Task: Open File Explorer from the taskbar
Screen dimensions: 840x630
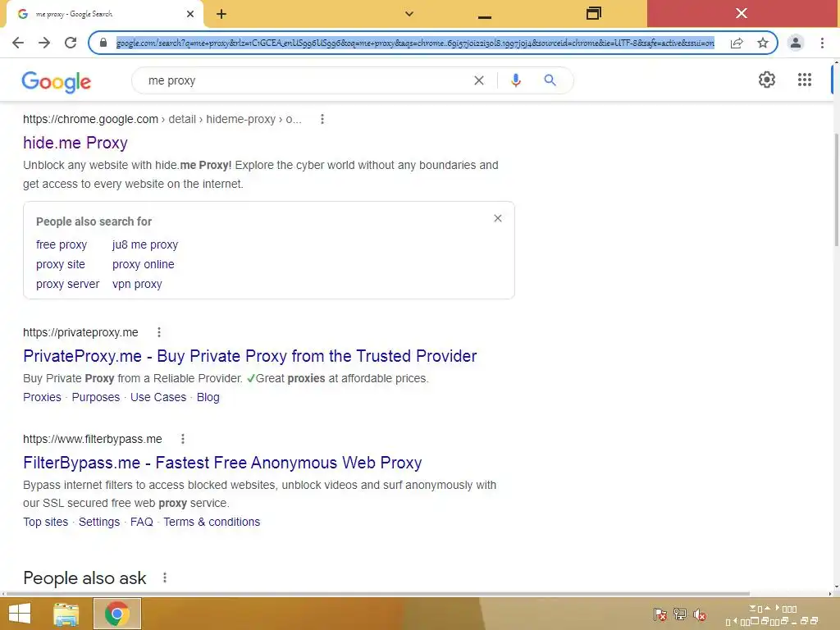Action: coord(66,614)
